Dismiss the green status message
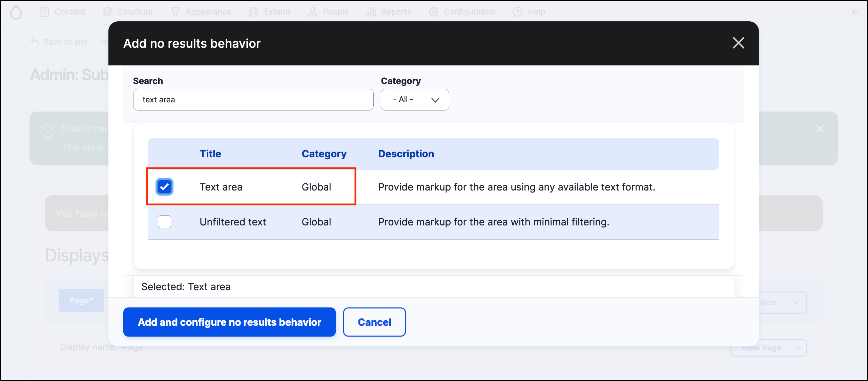868x381 pixels. pyautogui.click(x=820, y=129)
